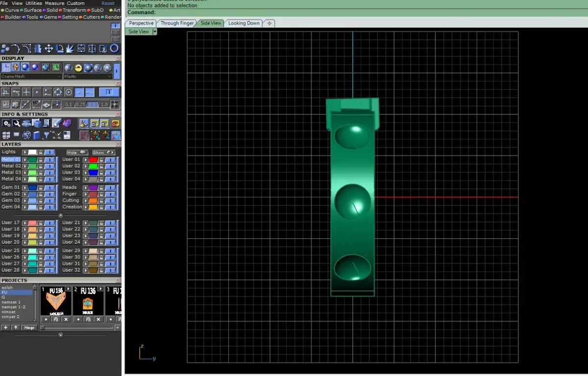This screenshot has height=376, width=588.
Task: Click the up arrow under project thumbnail 1
Action: 46,319
